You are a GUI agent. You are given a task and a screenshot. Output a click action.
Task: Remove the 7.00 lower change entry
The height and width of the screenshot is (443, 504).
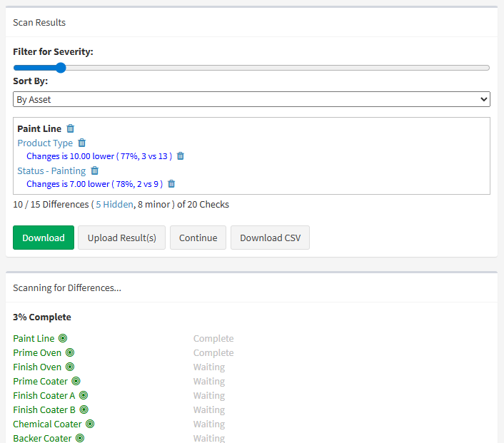pyautogui.click(x=171, y=184)
